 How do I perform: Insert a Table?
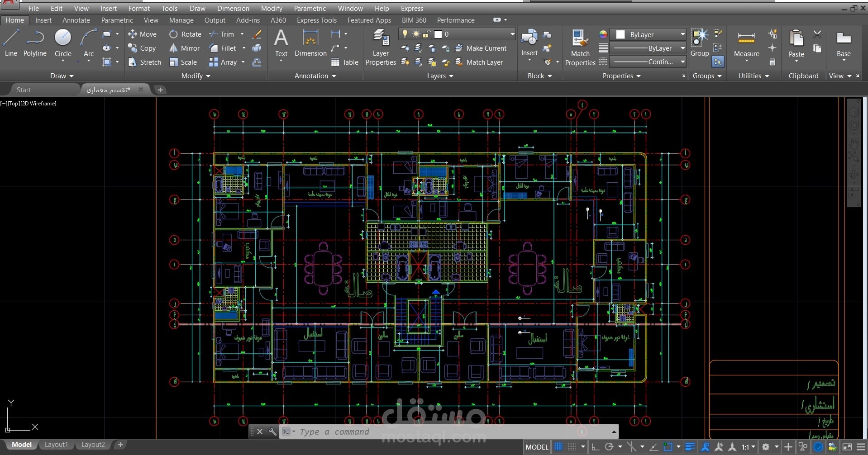pyautogui.click(x=345, y=62)
